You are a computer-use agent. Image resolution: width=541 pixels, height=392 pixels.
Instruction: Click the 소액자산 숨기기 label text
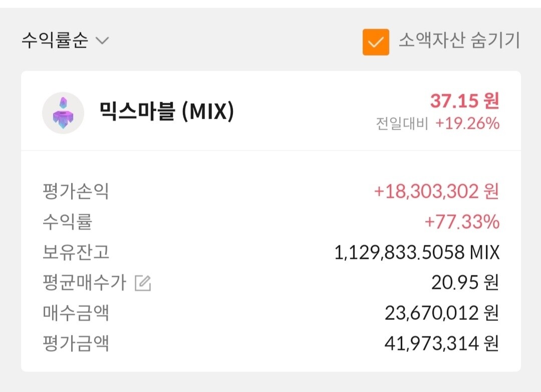coord(459,41)
